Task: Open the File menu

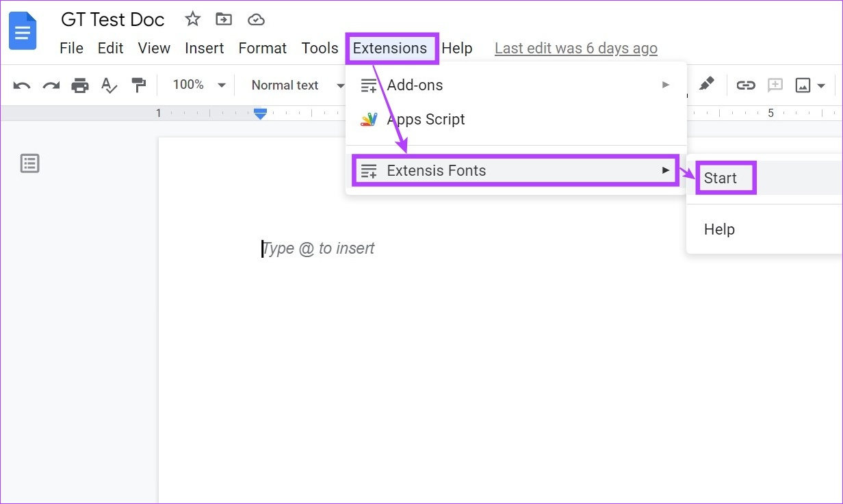Action: [x=71, y=48]
